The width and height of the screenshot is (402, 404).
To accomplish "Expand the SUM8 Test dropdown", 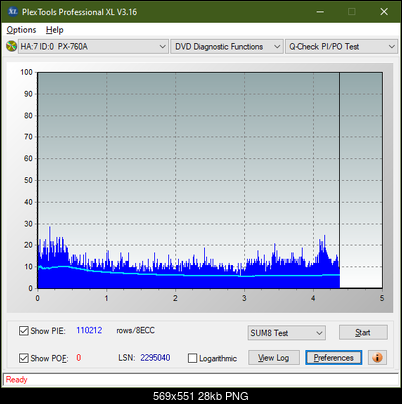I will tap(287, 333).
